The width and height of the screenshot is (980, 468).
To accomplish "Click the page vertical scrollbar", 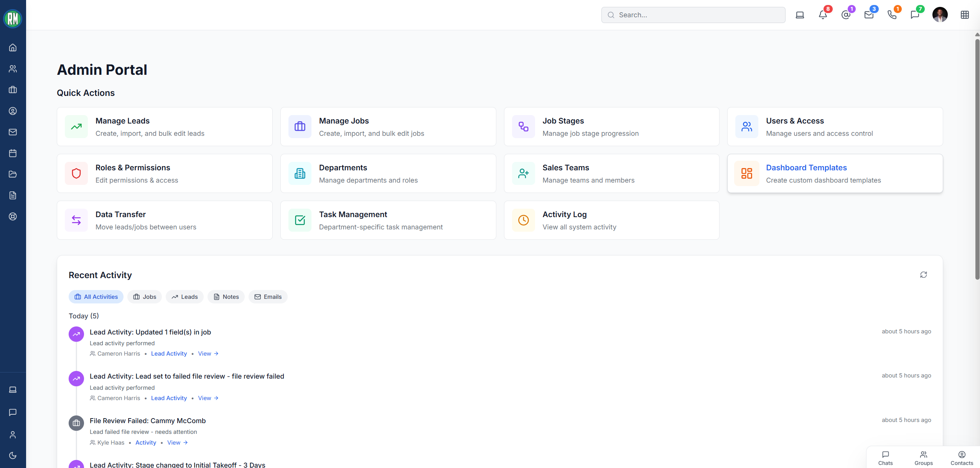I will point(977,153).
